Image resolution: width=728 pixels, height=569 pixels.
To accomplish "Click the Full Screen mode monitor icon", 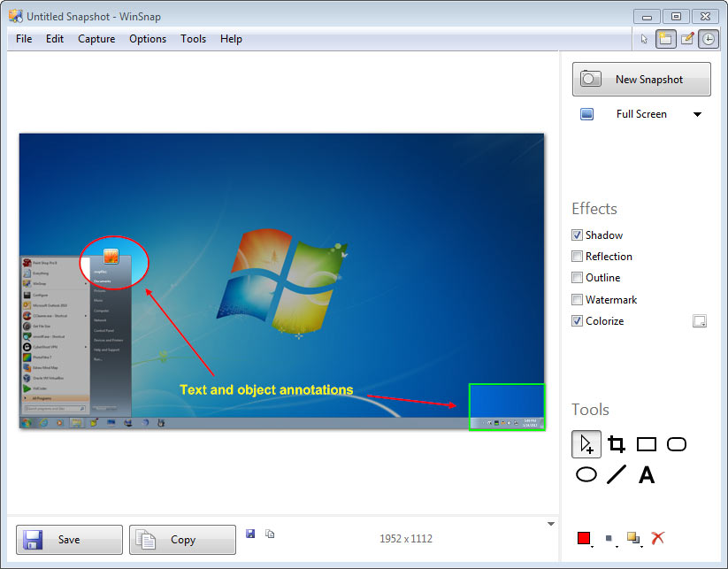I will (x=586, y=114).
